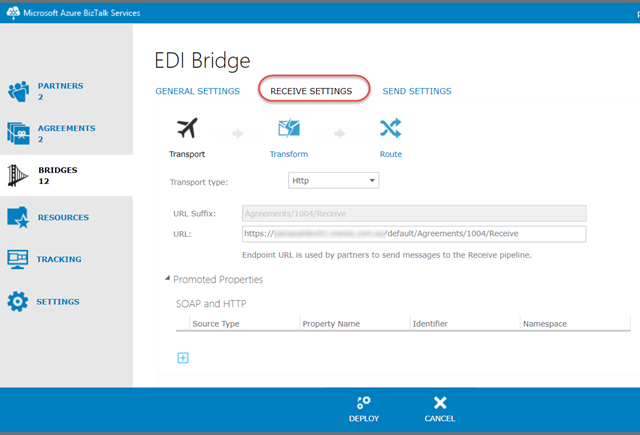
Task: Switch to General Settings tab
Action: 197,91
